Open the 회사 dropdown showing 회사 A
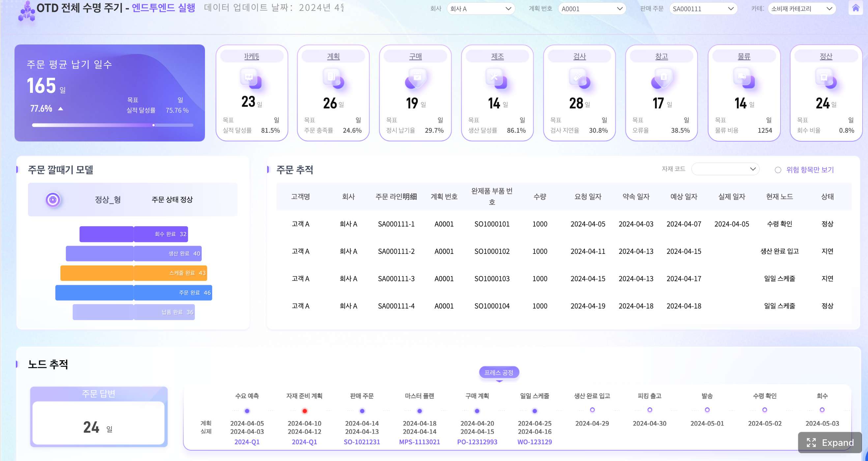Viewport: 868px width, 461px height. 481,9
